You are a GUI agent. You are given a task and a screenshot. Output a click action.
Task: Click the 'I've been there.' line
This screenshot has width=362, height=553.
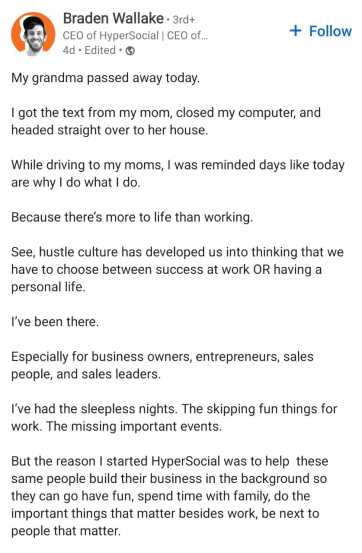[x=55, y=322]
